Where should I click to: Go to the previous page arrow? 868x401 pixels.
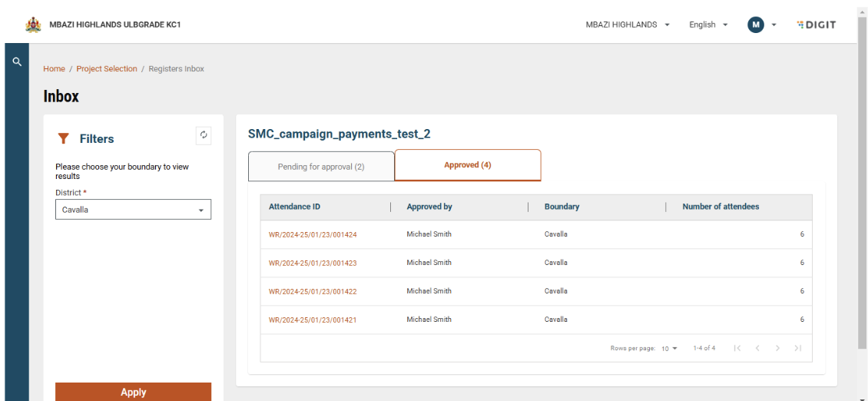click(757, 349)
